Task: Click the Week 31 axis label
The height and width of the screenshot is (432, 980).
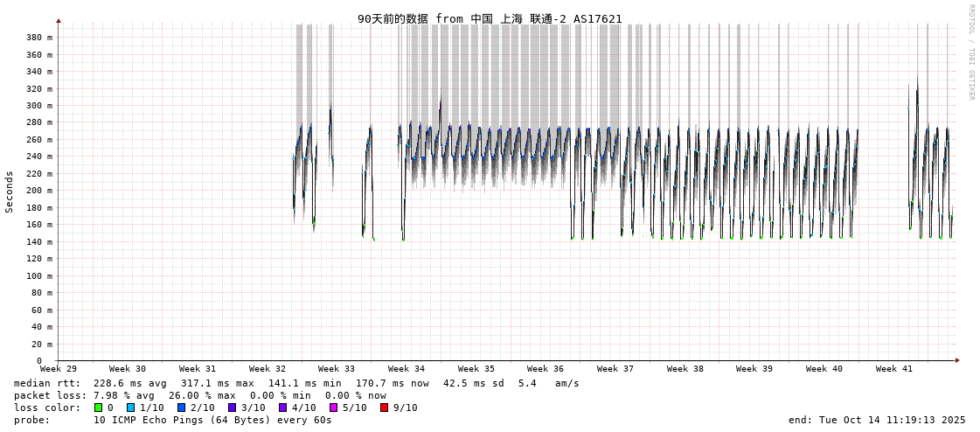Action: click(x=198, y=369)
